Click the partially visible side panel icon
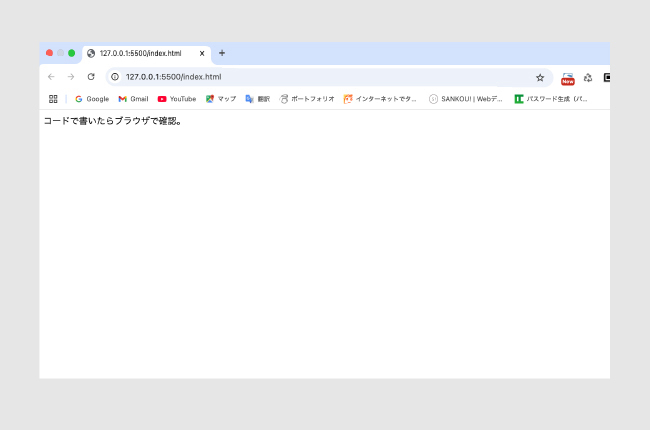 point(606,78)
